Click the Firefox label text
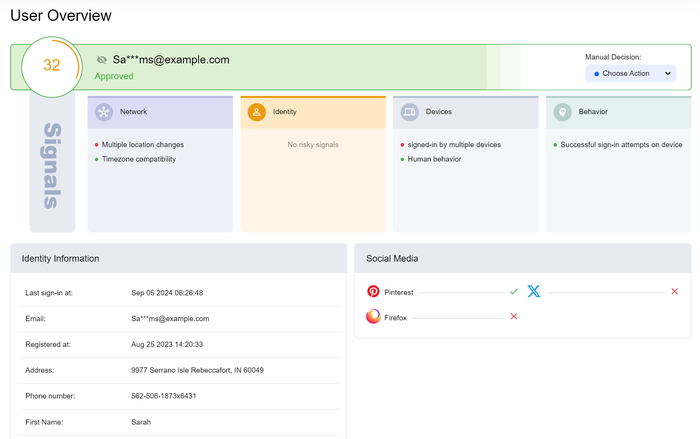Screen dimensions: 700x439 tap(395, 318)
